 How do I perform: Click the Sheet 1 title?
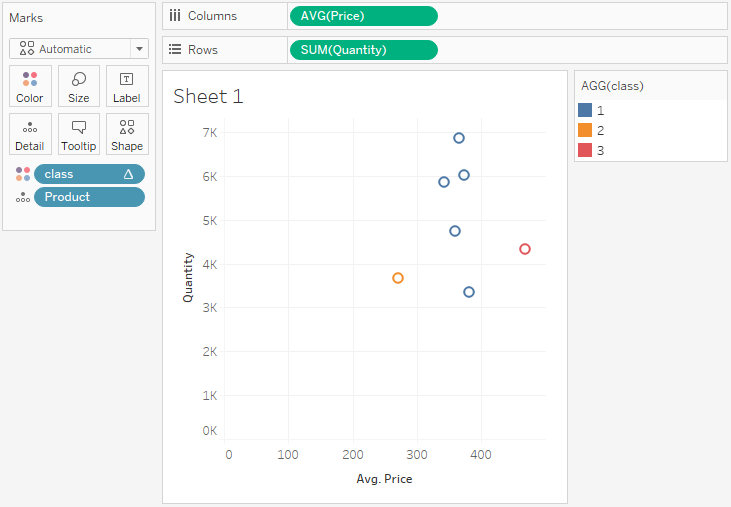click(208, 96)
